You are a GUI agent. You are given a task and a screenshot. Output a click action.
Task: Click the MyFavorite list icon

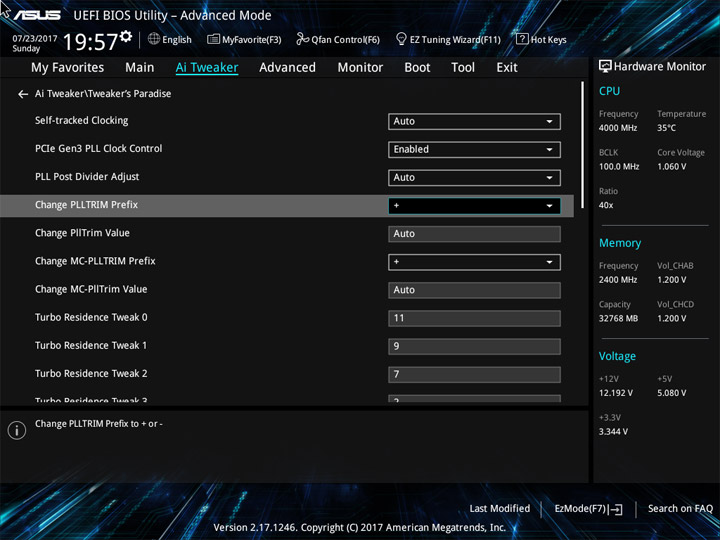click(x=213, y=39)
